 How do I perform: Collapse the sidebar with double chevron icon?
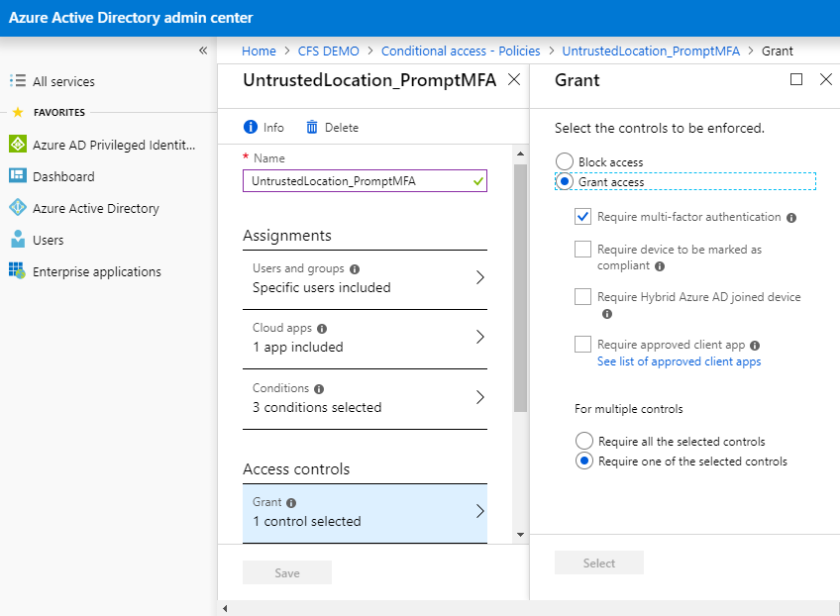(203, 51)
